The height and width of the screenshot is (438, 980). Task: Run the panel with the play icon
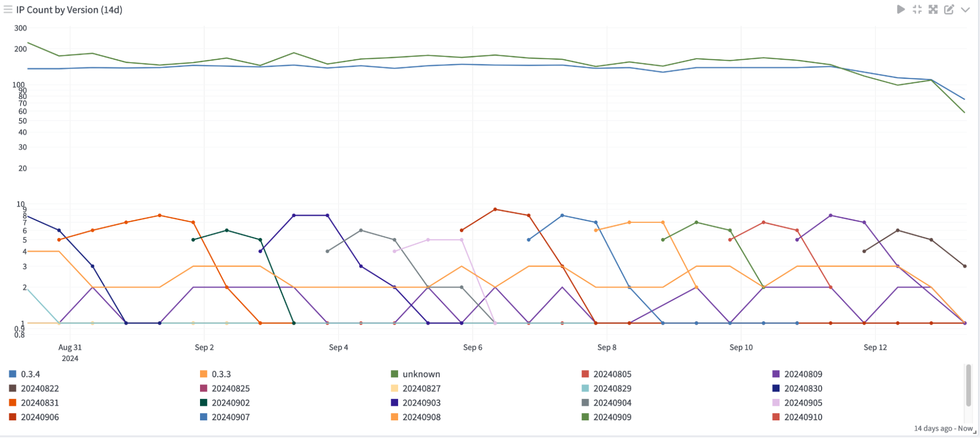tap(901, 9)
